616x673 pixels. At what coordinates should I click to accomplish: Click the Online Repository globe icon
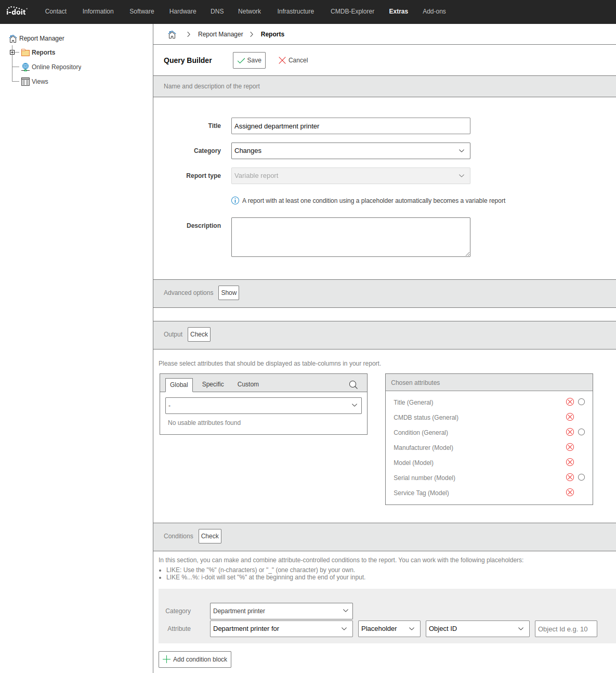point(25,67)
